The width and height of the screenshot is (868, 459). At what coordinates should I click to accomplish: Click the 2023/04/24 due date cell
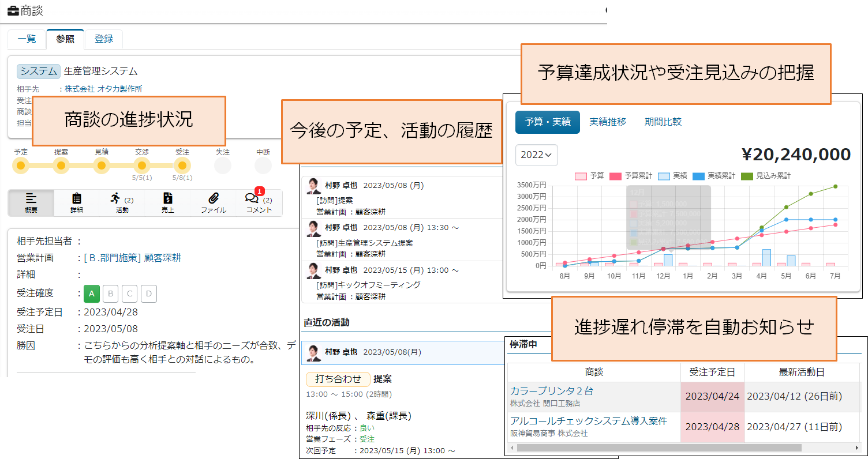click(x=712, y=397)
